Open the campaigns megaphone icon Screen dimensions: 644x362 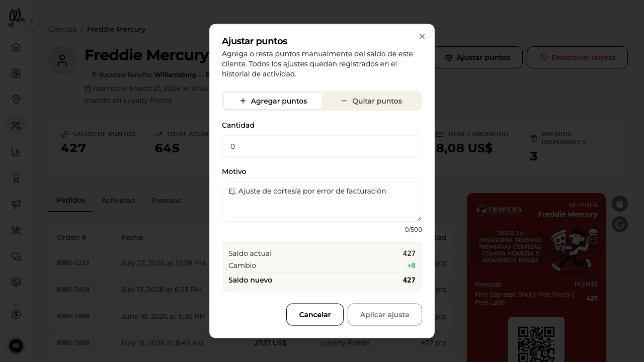tap(16, 204)
